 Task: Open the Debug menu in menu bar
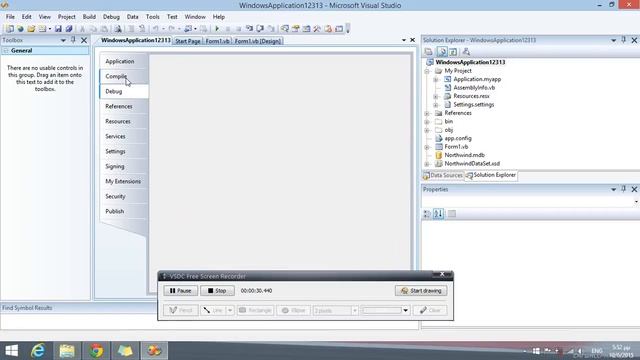tap(111, 17)
